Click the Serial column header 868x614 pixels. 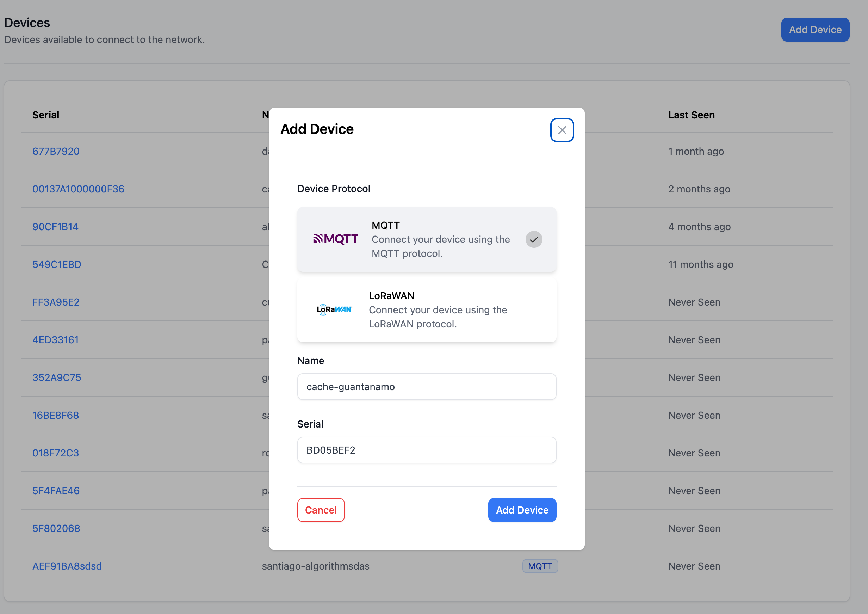tap(45, 115)
